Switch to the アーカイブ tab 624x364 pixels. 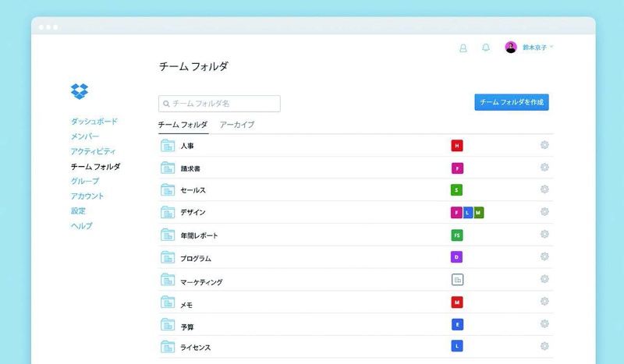click(236, 125)
